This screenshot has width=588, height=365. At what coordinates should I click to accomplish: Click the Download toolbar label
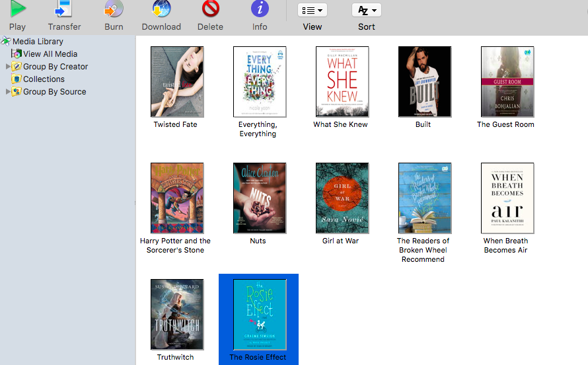[x=161, y=27]
